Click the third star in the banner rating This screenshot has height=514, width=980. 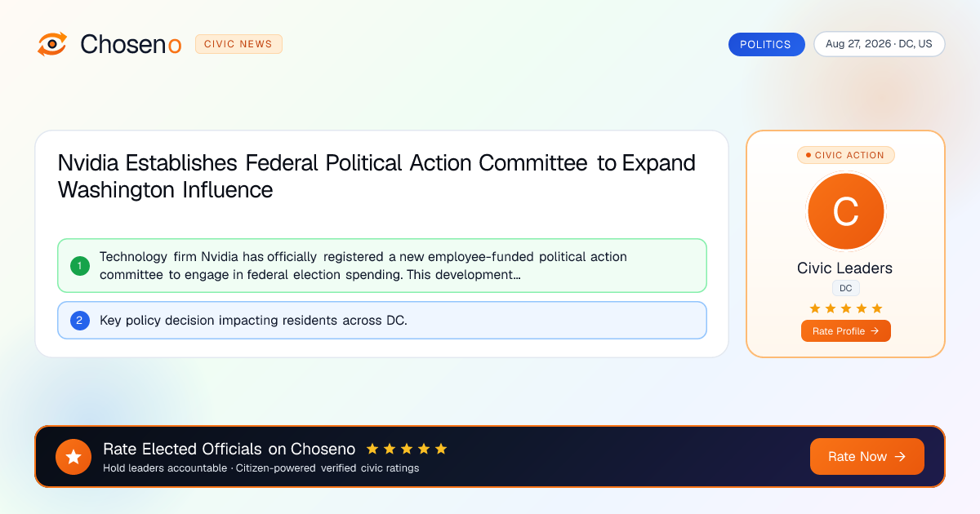(407, 449)
